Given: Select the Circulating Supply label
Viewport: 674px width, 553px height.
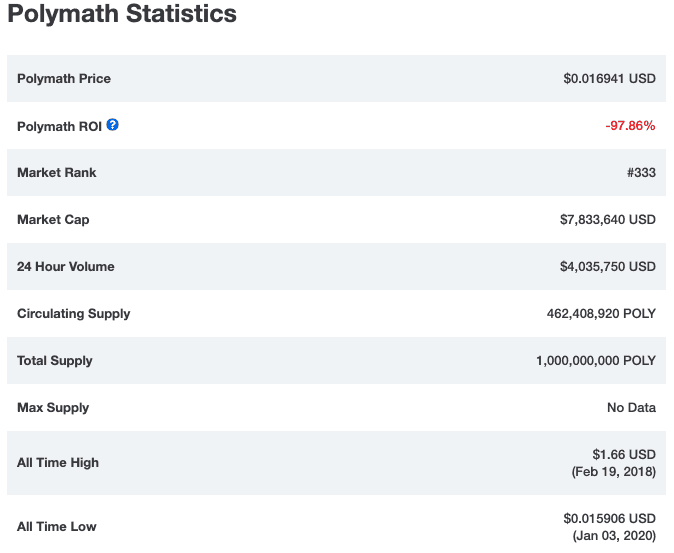Looking at the screenshot, I should pos(74,314).
